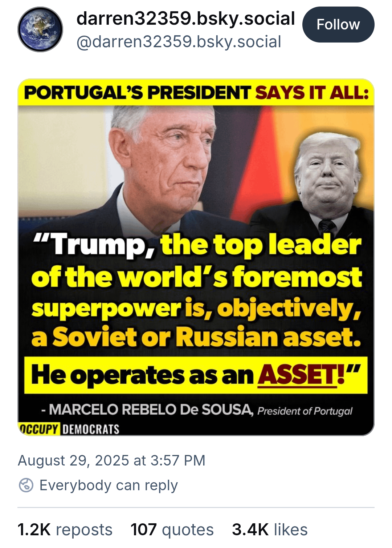The height and width of the screenshot is (548, 392).
Task: Show the 3.4K likes list
Action: [x=270, y=529]
